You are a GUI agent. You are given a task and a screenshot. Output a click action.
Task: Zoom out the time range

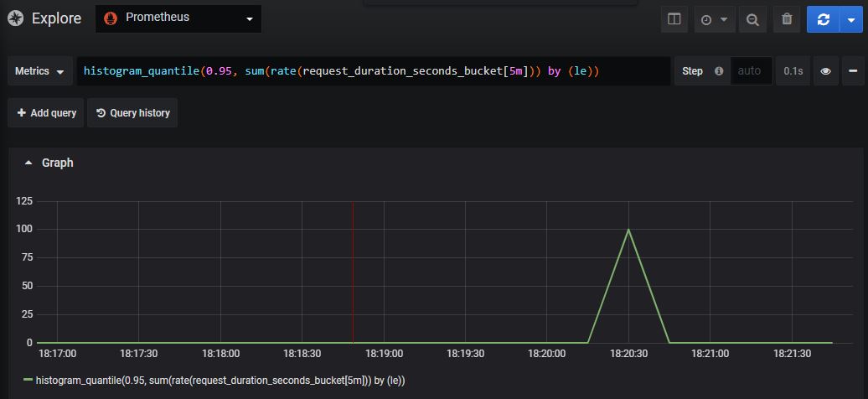coord(752,19)
